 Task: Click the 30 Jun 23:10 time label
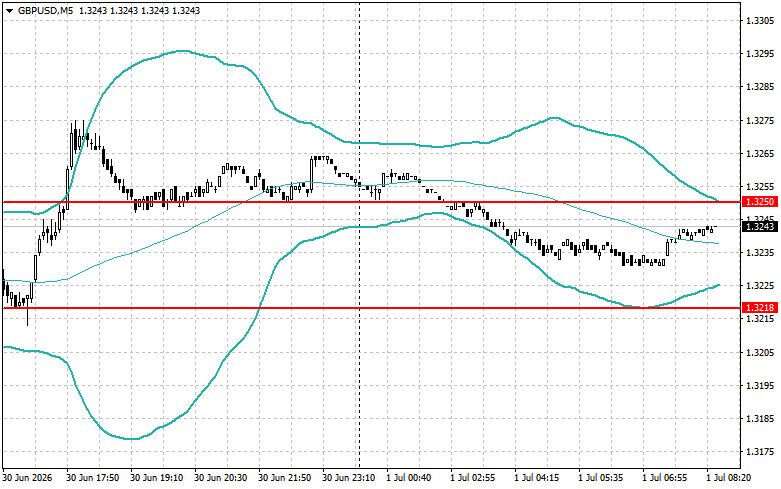coord(349,478)
